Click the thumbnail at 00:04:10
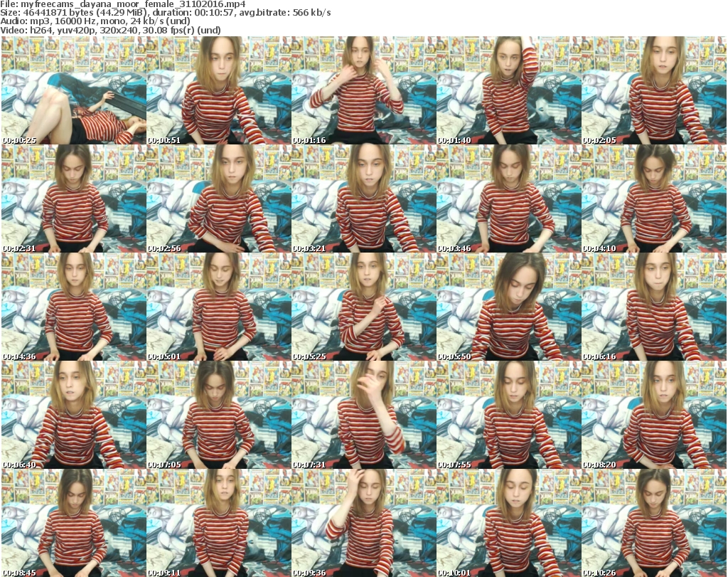 653,198
